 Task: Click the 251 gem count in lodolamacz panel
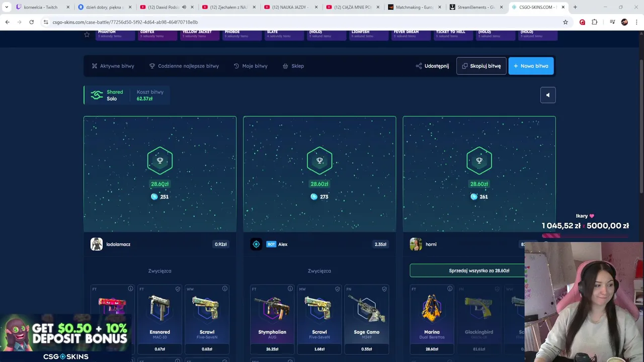(x=160, y=197)
